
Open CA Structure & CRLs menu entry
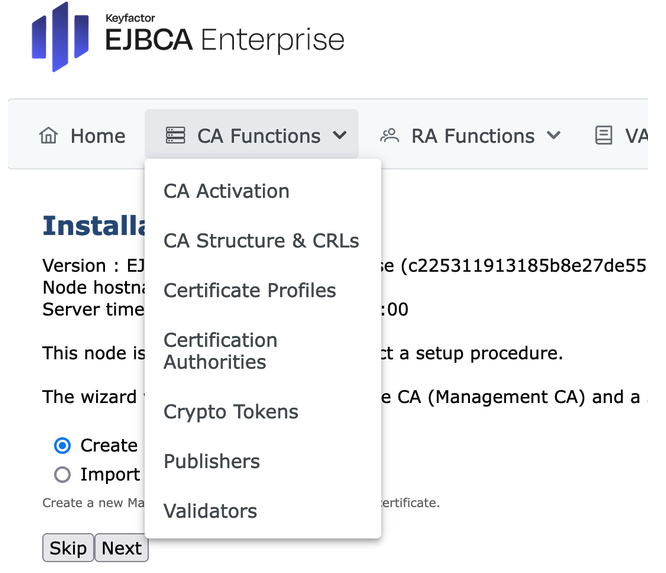point(261,241)
